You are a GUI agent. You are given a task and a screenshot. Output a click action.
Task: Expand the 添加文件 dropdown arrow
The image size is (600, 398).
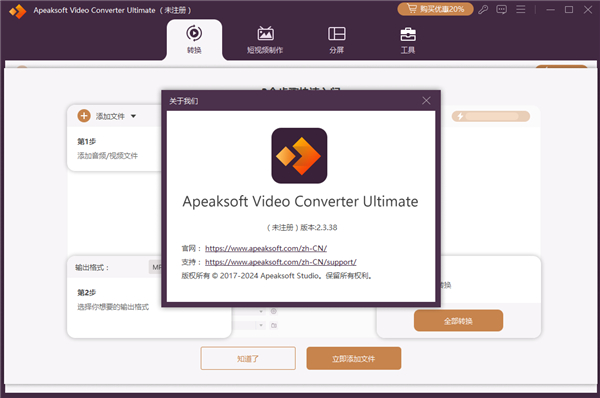[133, 116]
